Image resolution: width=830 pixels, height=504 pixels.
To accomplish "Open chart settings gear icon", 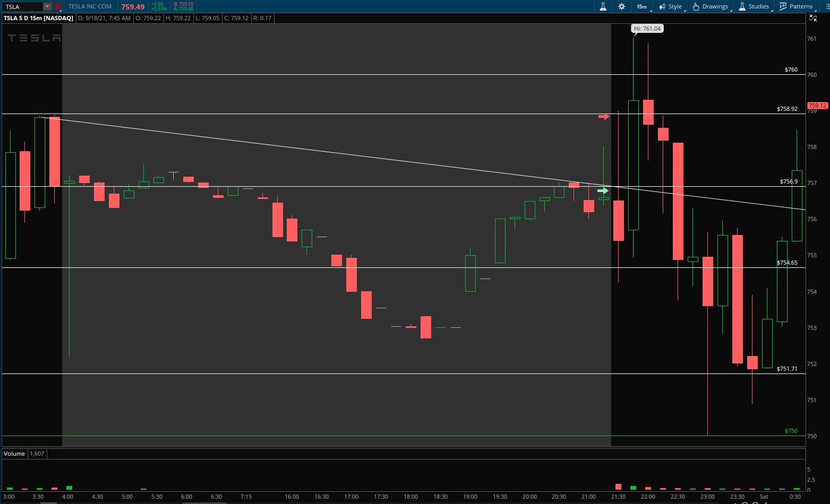I will pyautogui.click(x=621, y=6).
